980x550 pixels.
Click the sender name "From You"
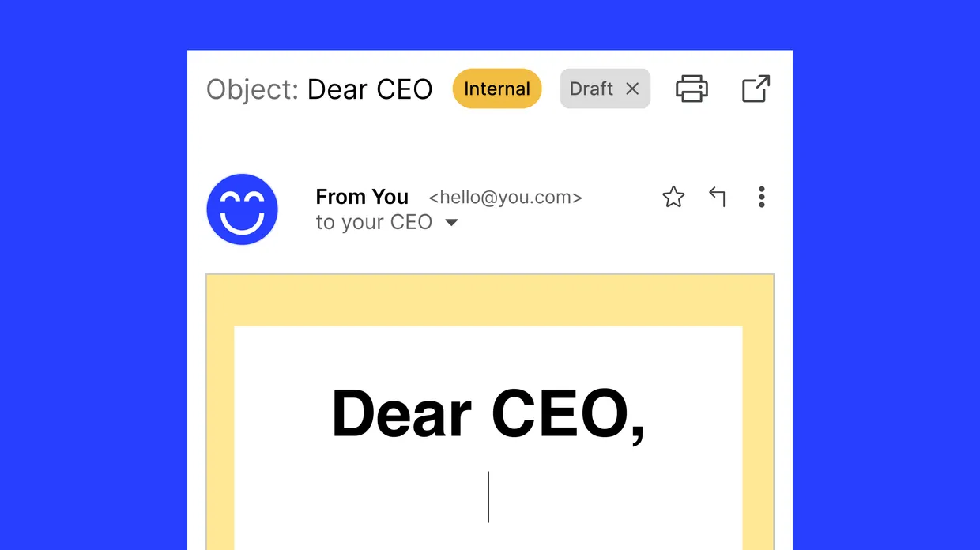362,197
